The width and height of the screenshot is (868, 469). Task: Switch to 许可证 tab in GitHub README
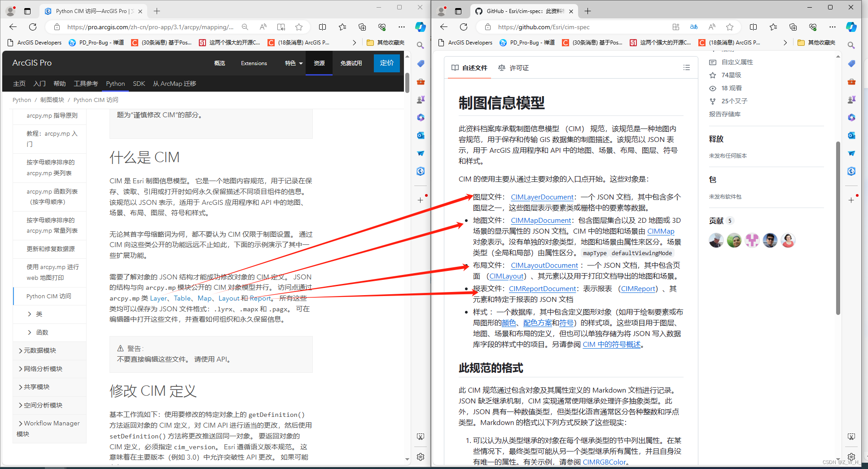click(x=513, y=68)
